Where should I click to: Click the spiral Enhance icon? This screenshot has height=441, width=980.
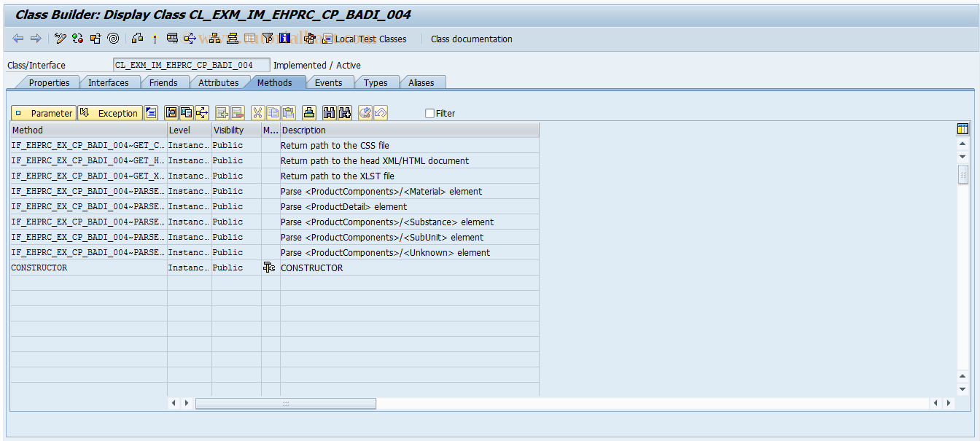[113, 39]
